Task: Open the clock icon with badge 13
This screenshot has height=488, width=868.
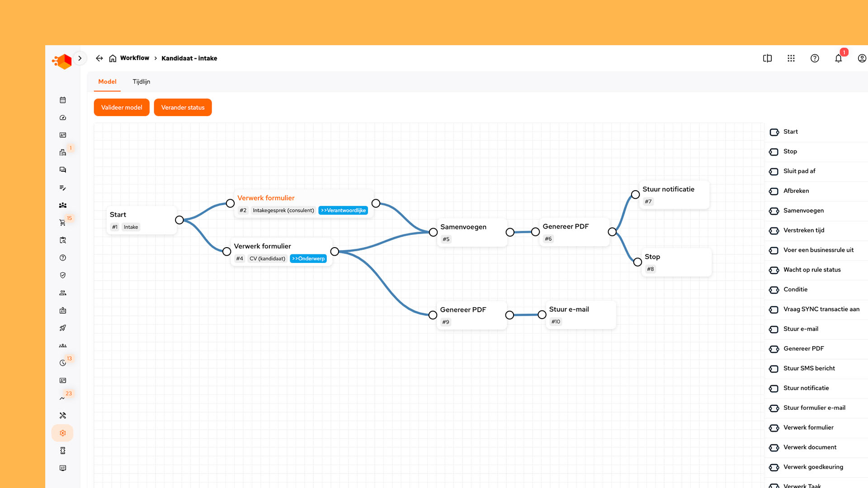Action: click(x=63, y=363)
